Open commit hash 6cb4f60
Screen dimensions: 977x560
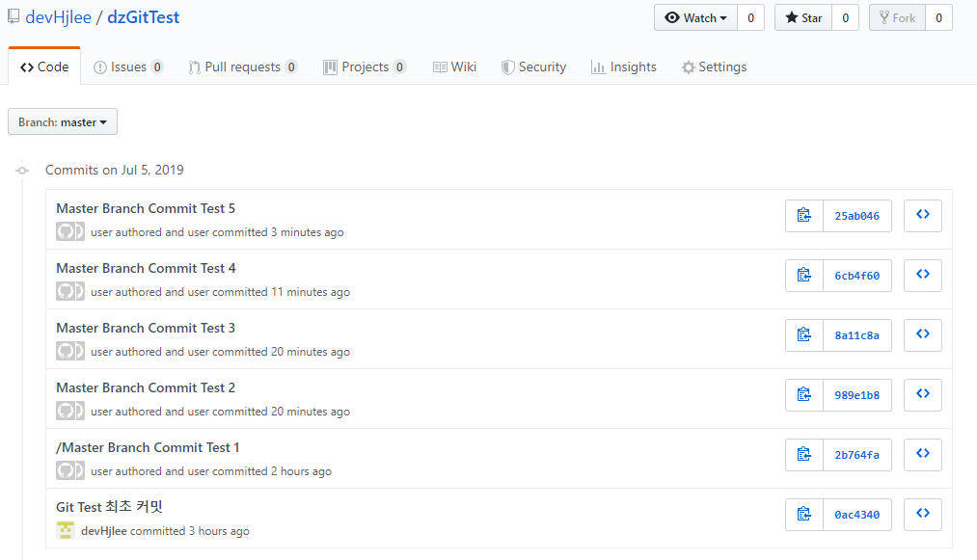tap(857, 276)
